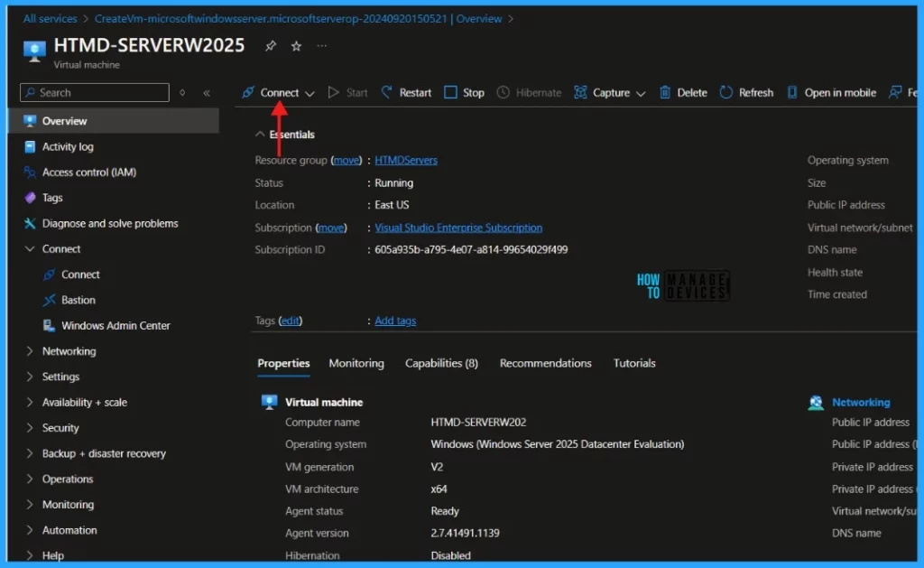Expand the Automation group in sidebar
The width and height of the screenshot is (924, 568).
tap(30, 530)
